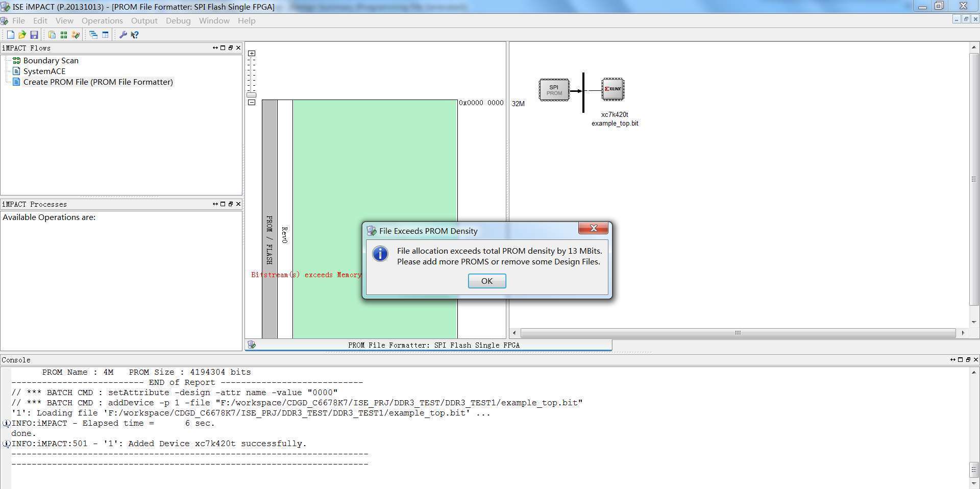This screenshot has height=489, width=980.
Task: Create a new project with the New icon
Action: [10, 35]
